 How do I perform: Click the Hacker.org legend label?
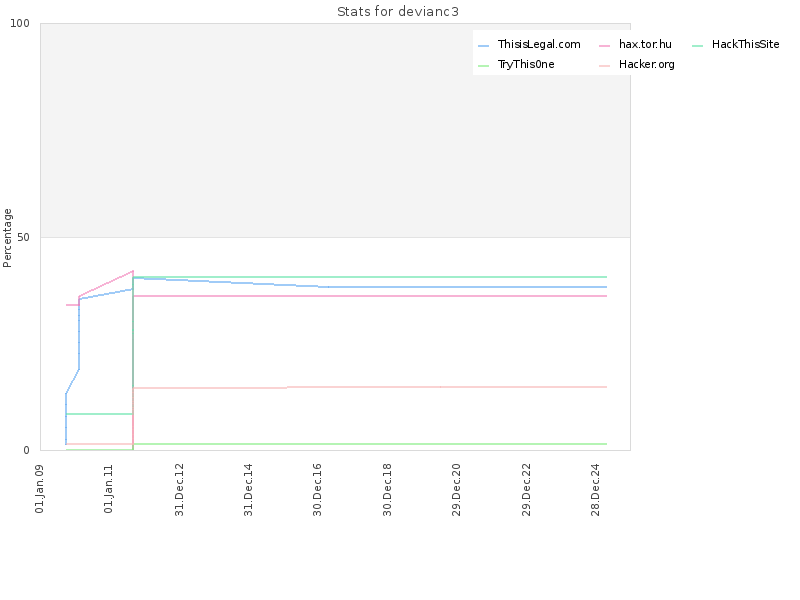646,65
